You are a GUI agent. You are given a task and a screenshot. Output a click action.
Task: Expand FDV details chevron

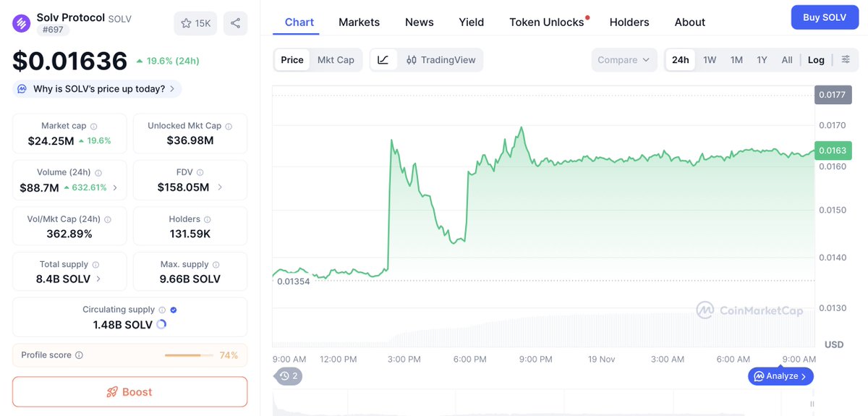220,187
